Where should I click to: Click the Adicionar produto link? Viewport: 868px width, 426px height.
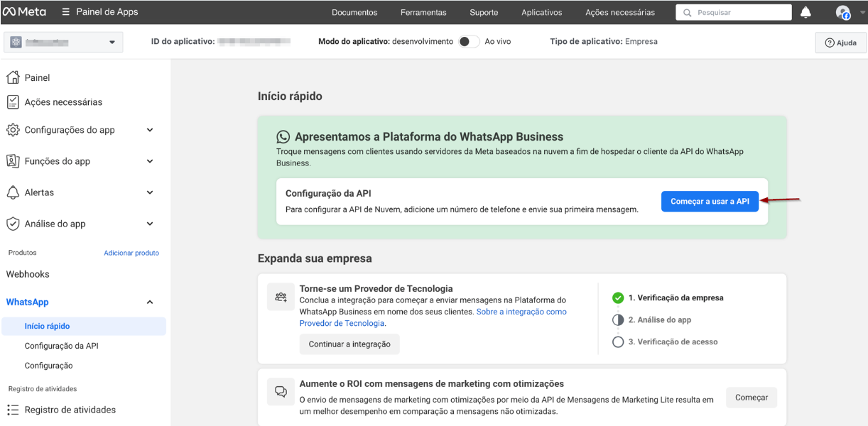131,253
